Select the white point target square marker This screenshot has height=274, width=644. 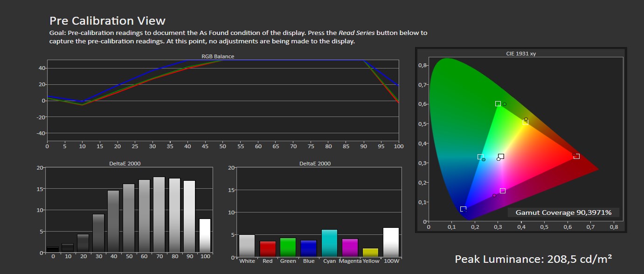[x=501, y=156]
